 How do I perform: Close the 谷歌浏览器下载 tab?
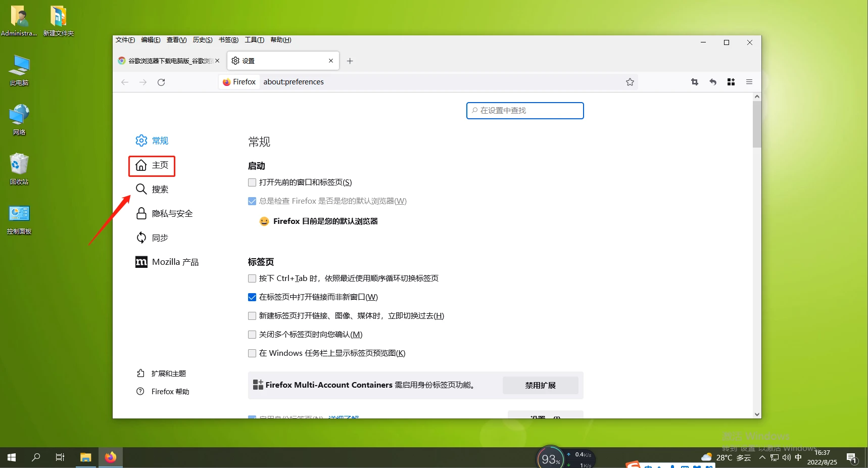click(217, 61)
